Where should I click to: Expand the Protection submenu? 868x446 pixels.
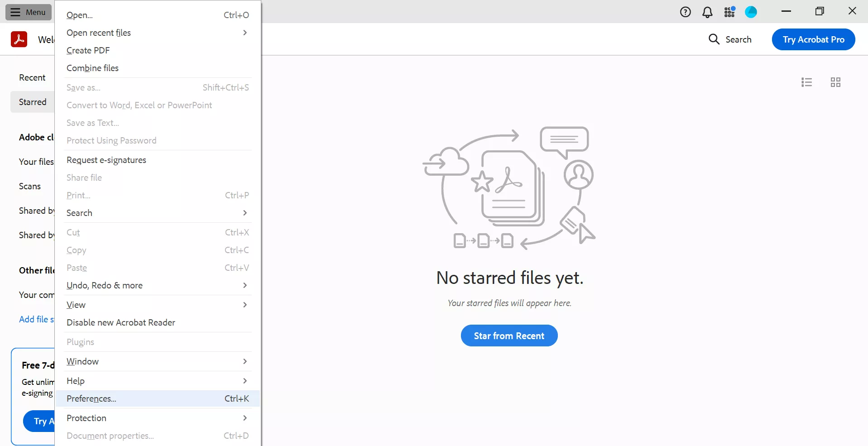click(x=245, y=418)
